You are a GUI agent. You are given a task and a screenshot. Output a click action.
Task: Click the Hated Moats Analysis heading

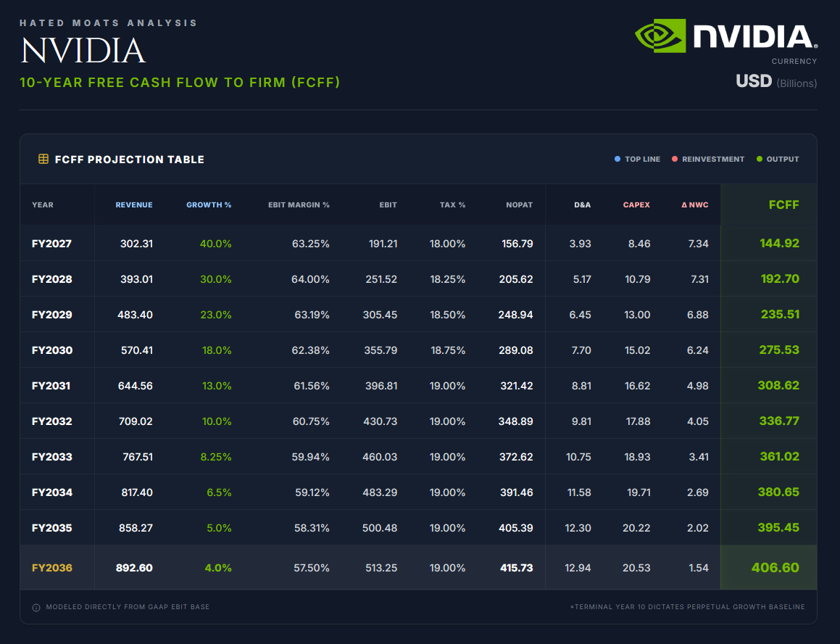pos(109,23)
